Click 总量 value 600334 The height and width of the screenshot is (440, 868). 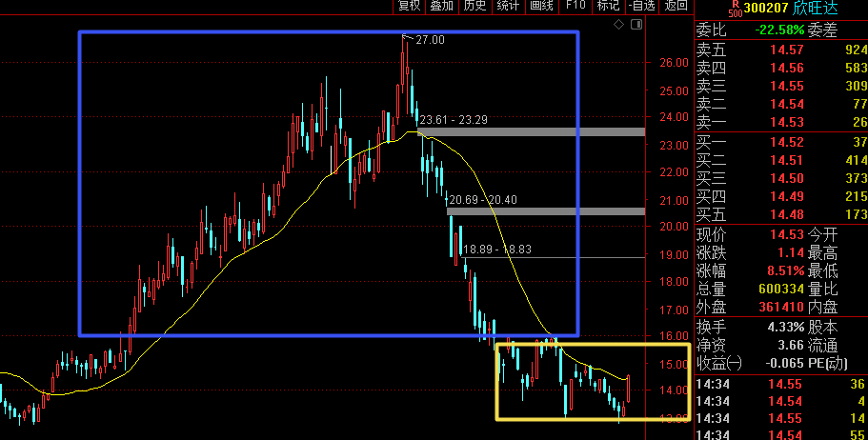(x=781, y=289)
